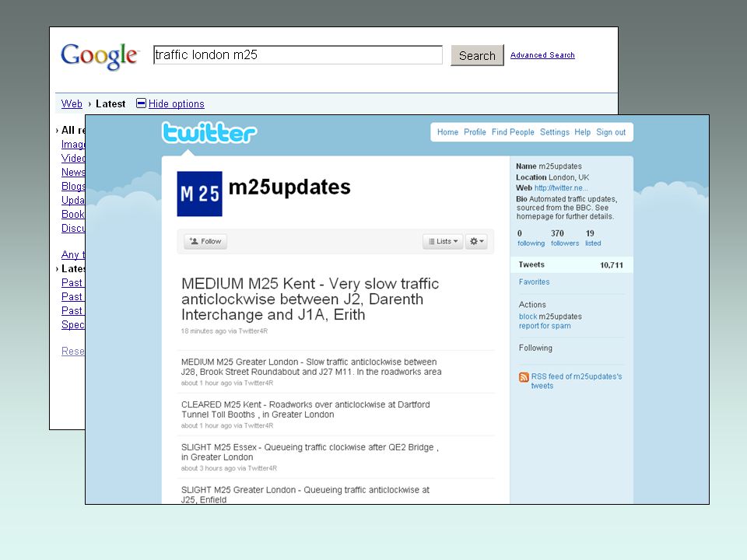Open RSS feed of m25updates's tweets link

(576, 381)
